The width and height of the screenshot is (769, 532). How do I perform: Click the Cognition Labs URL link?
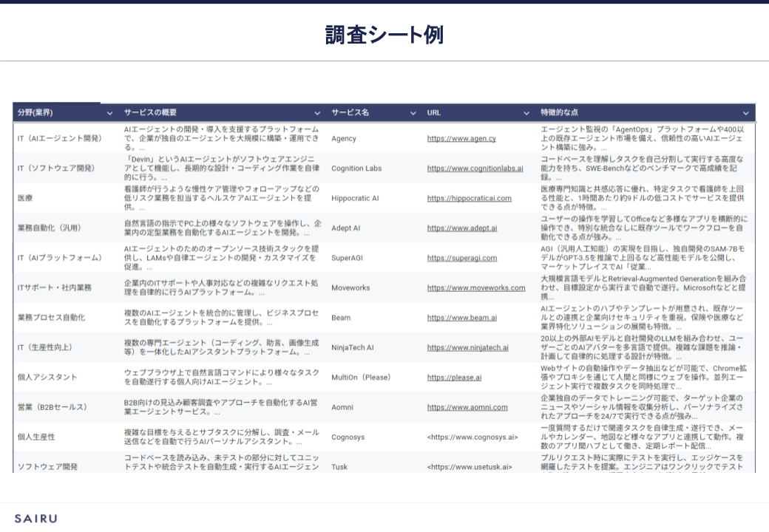tap(475, 168)
